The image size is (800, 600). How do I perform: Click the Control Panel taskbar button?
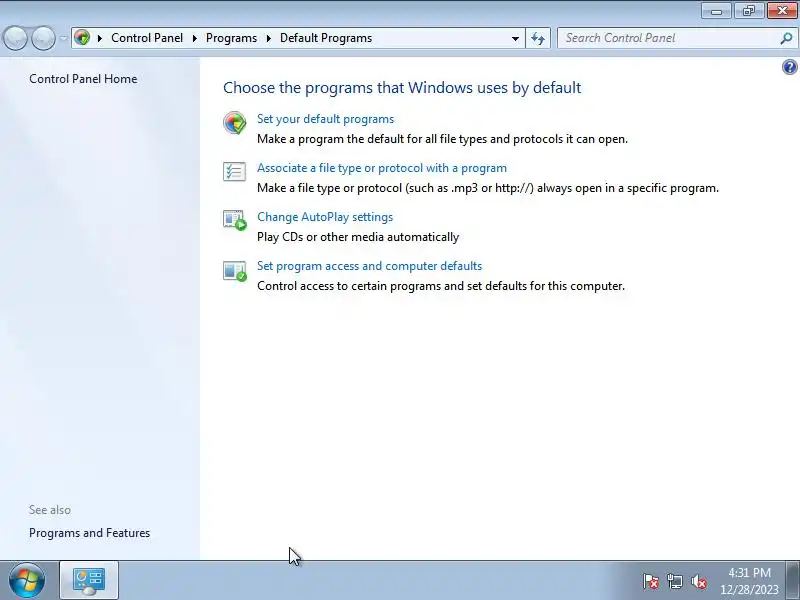tap(89, 580)
